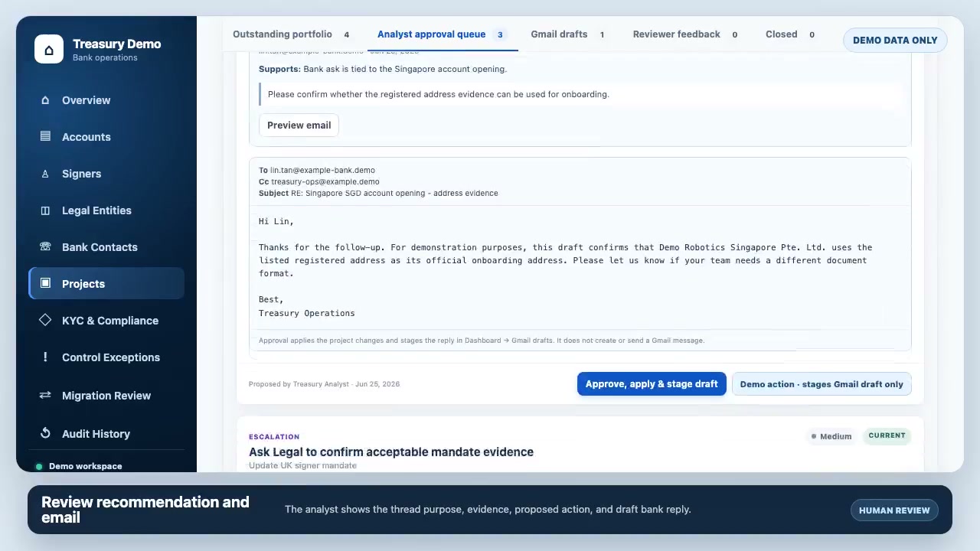
Task: Open Overview via its house icon
Action: (45, 100)
